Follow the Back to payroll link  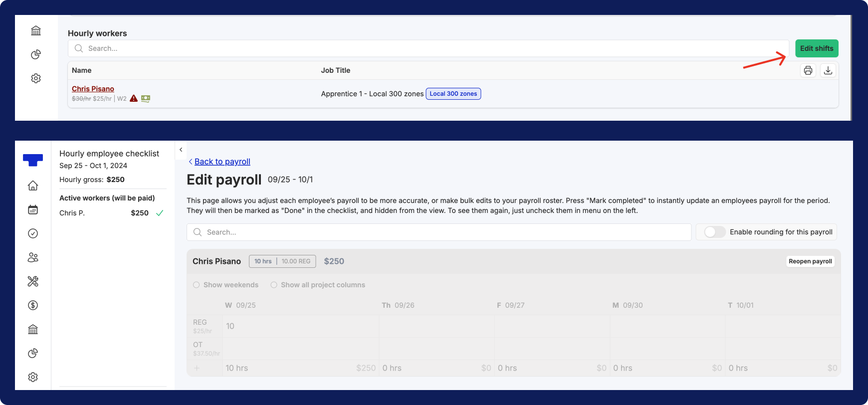[x=222, y=162]
